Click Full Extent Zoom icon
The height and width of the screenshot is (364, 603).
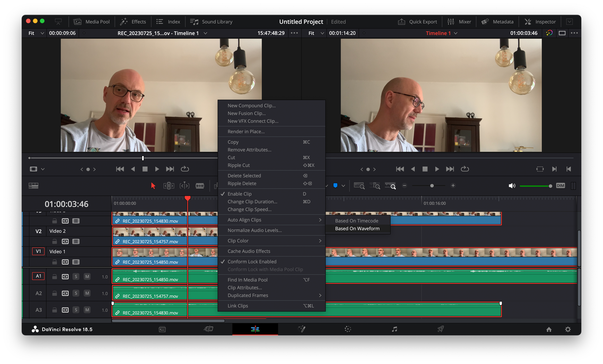click(359, 186)
